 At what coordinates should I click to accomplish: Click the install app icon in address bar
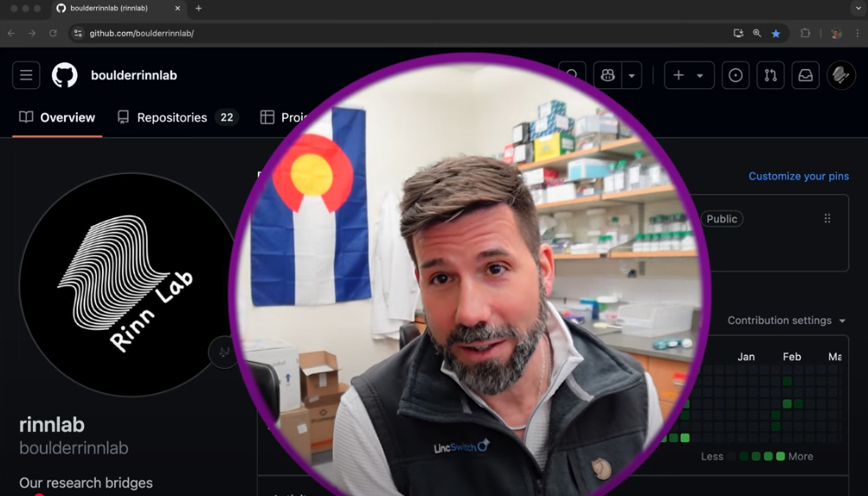[738, 33]
